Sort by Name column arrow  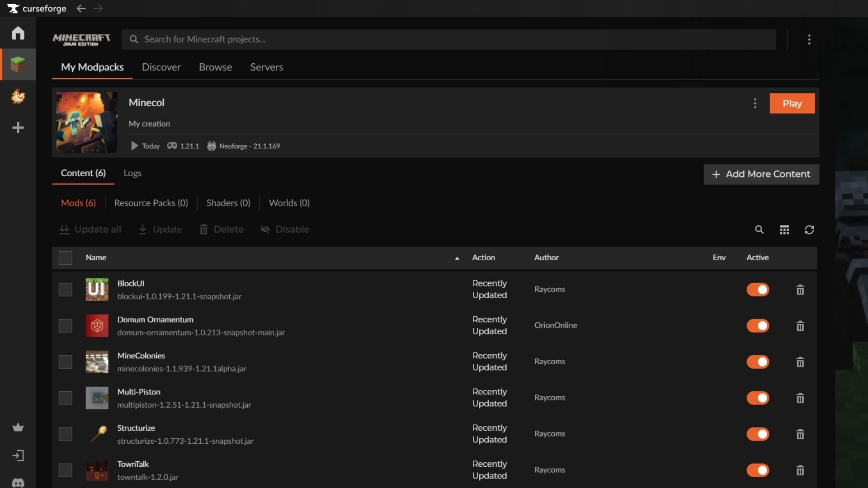pos(457,258)
